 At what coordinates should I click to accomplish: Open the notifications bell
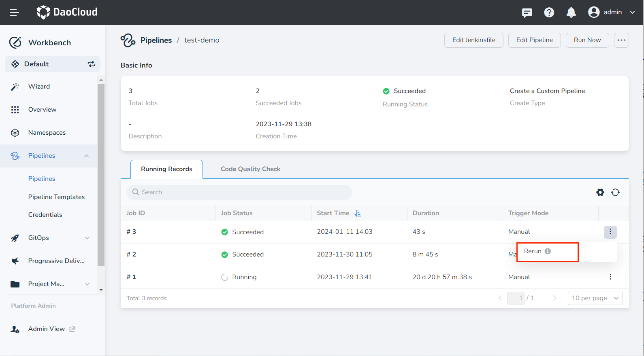pos(571,13)
